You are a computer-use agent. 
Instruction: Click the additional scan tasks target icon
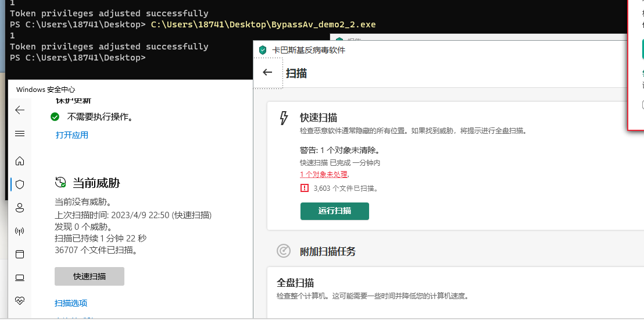(x=284, y=251)
